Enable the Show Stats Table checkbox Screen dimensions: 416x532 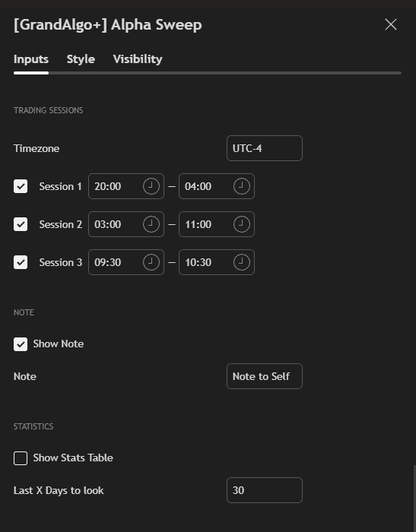21,458
